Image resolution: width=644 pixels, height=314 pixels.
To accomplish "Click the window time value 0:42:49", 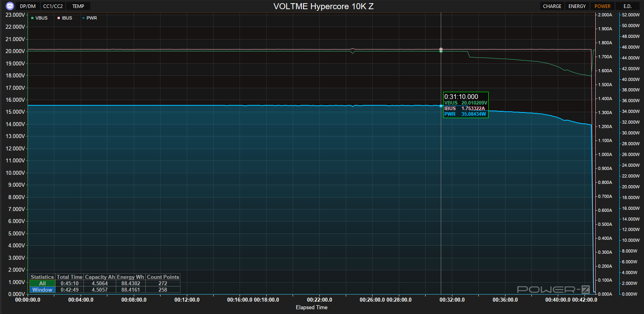I will pos(69,290).
